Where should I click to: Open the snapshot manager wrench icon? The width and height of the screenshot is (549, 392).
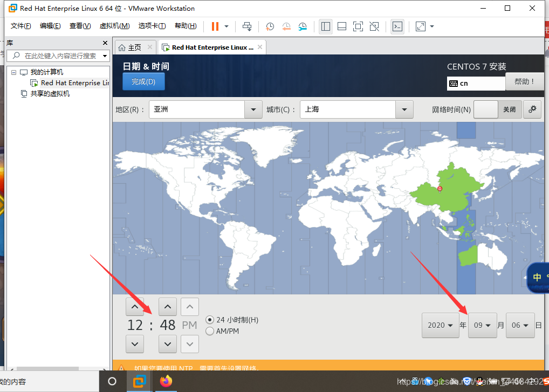pyautogui.click(x=303, y=26)
